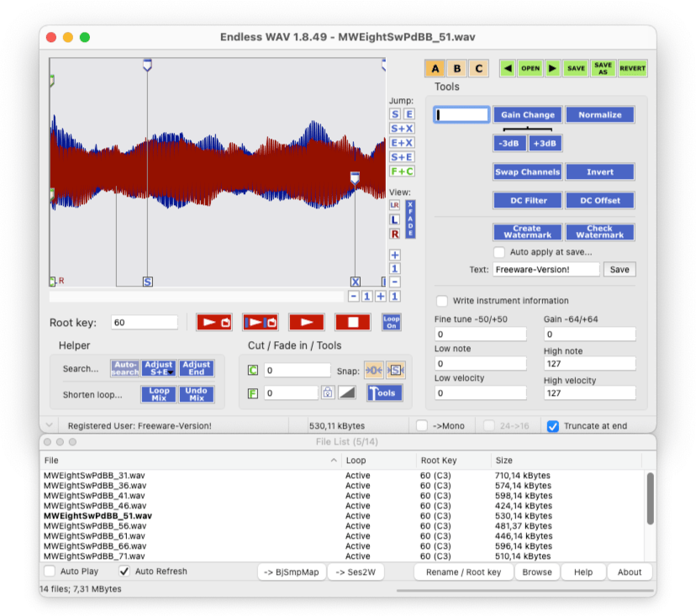
Task: Click the green F+C jump button
Action: tap(402, 171)
